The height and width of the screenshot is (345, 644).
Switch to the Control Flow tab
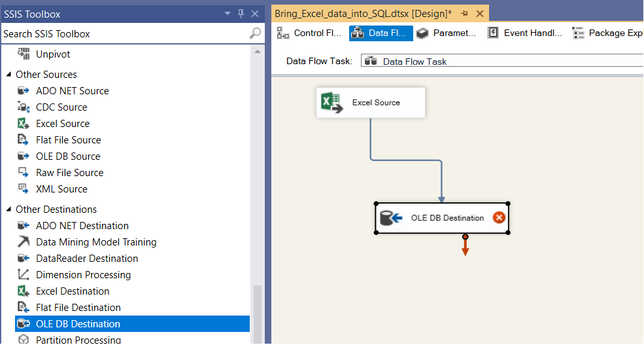(x=309, y=33)
